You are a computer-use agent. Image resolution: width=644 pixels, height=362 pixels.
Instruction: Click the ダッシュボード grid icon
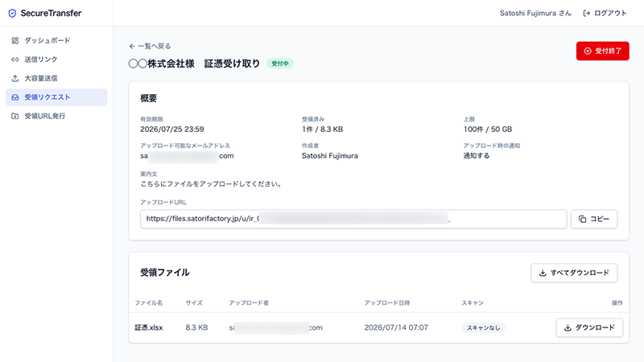tap(15, 40)
